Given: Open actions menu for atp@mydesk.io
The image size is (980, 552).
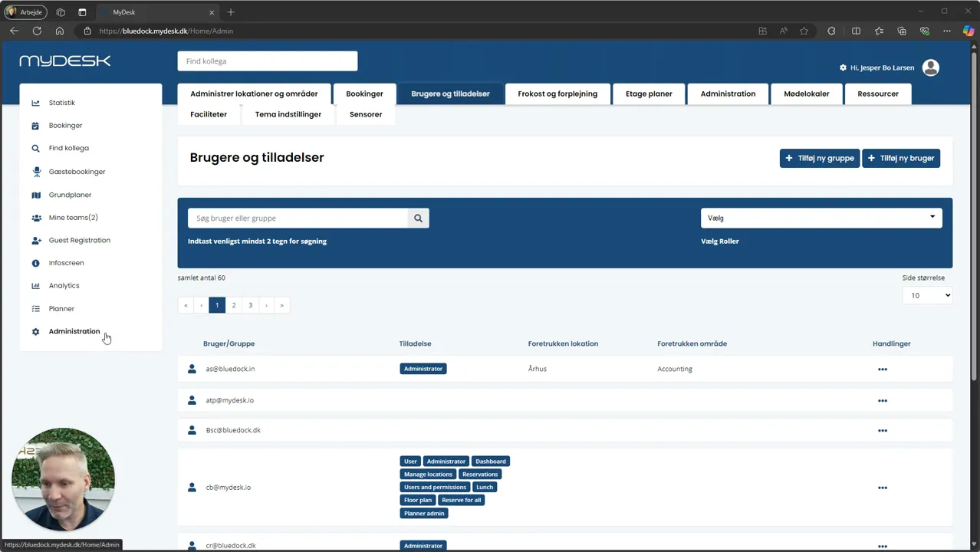Looking at the screenshot, I should 883,400.
